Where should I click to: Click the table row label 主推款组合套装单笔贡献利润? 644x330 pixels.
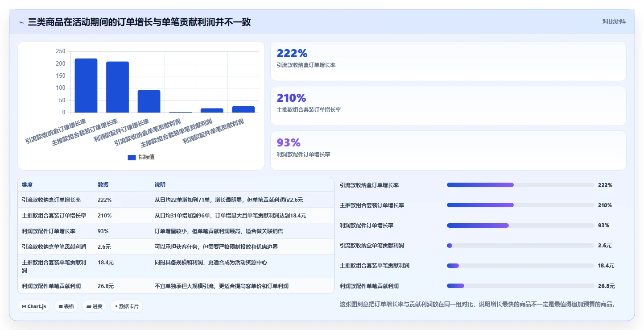[54, 267]
